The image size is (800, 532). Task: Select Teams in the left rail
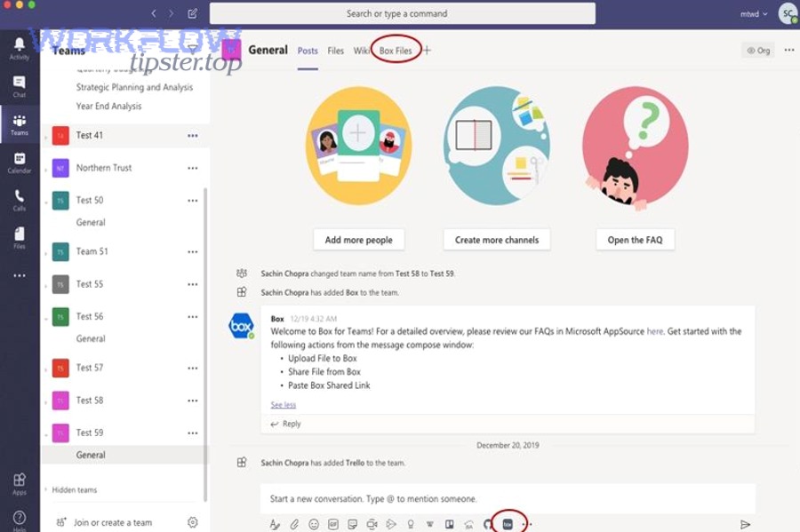click(20, 125)
